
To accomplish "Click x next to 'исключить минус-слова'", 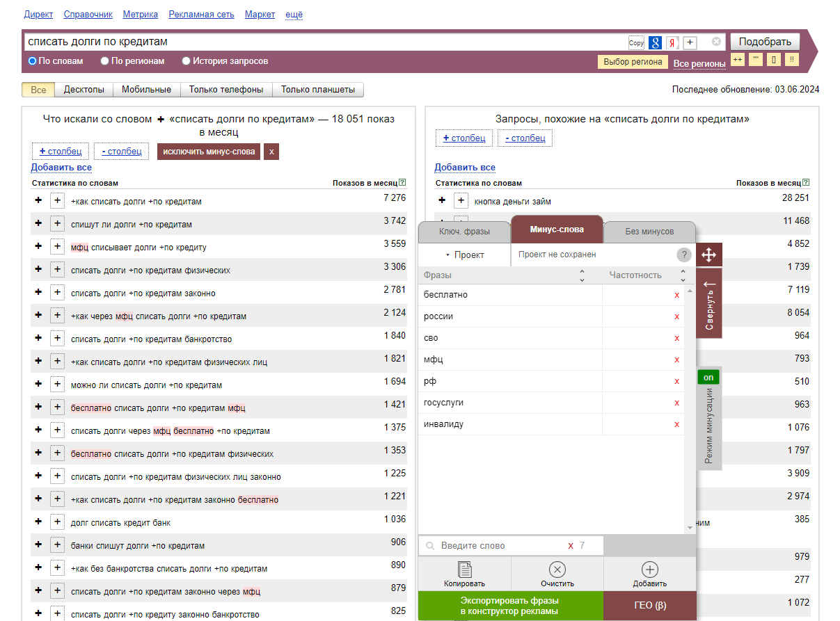I will coord(271,152).
